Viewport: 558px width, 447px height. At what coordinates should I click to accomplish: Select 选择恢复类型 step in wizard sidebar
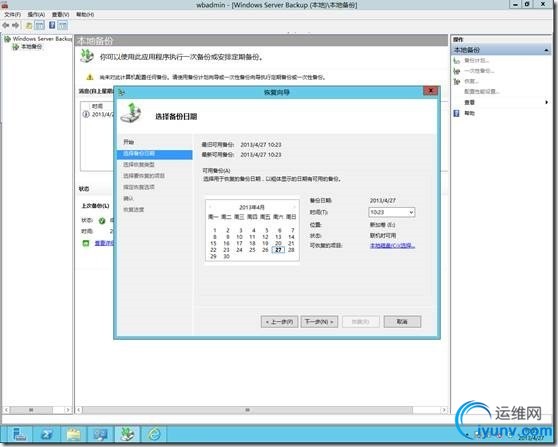pos(139,165)
